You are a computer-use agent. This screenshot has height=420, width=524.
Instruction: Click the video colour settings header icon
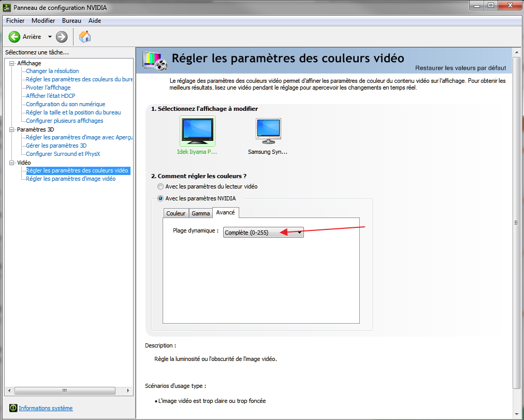click(155, 61)
